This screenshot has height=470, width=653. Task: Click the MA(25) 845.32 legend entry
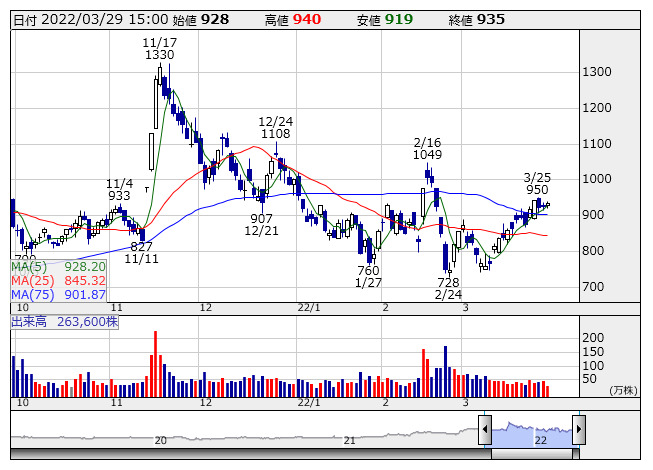(58, 281)
